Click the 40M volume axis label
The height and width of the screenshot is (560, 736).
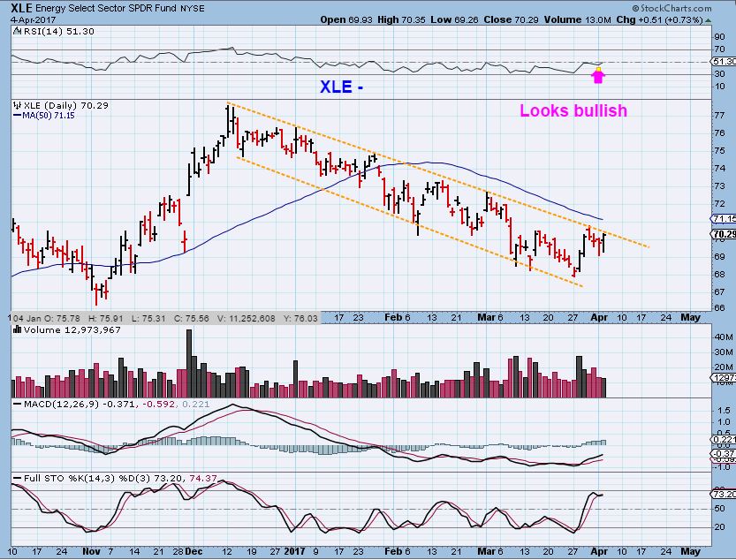[724, 337]
